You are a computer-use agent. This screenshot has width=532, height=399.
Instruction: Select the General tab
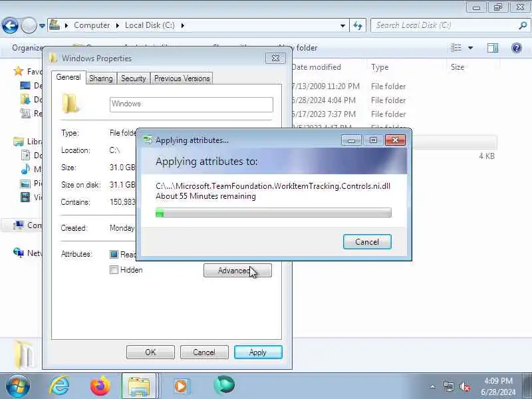coord(68,77)
